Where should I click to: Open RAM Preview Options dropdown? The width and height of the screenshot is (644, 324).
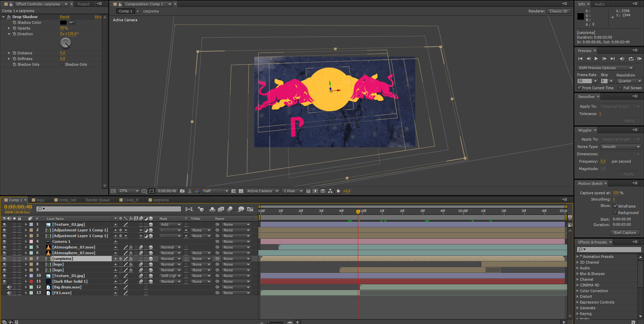coord(605,68)
